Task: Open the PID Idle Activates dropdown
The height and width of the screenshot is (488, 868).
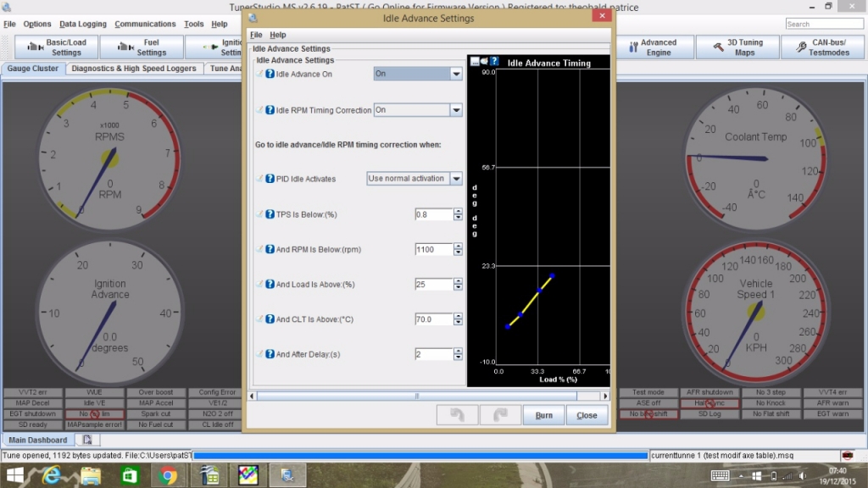Action: coord(456,179)
